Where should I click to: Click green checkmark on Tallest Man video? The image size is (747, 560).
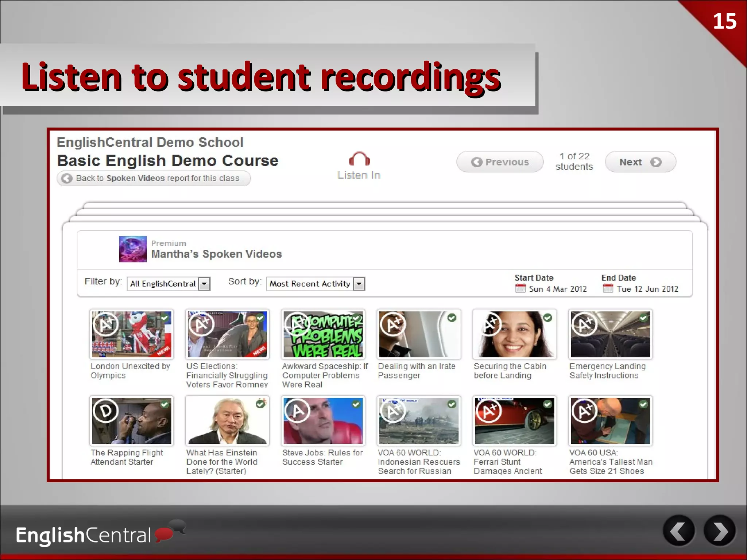643,404
